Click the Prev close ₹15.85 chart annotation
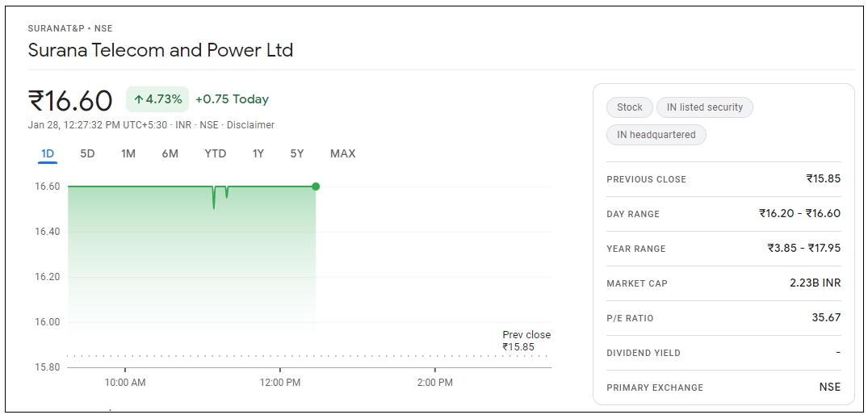The height and width of the screenshot is (419, 868). click(526, 341)
